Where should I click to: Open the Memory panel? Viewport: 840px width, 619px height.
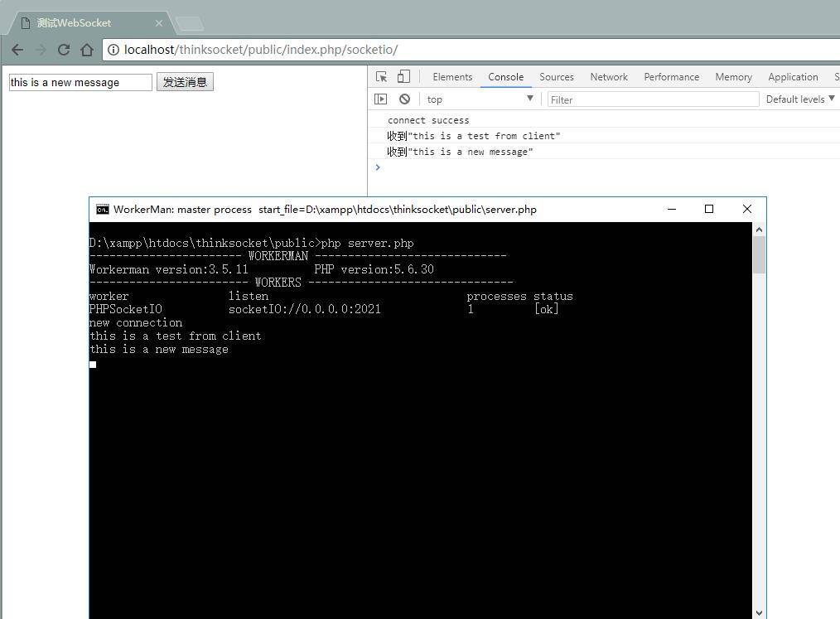click(x=733, y=77)
